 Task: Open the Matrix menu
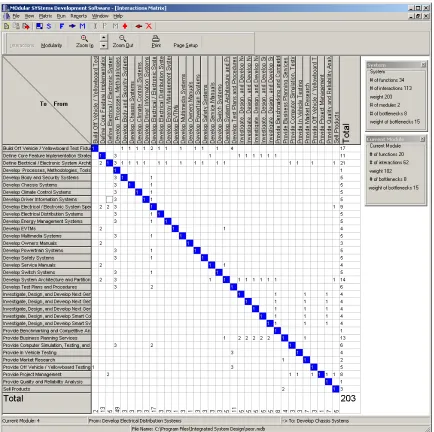[x=45, y=16]
